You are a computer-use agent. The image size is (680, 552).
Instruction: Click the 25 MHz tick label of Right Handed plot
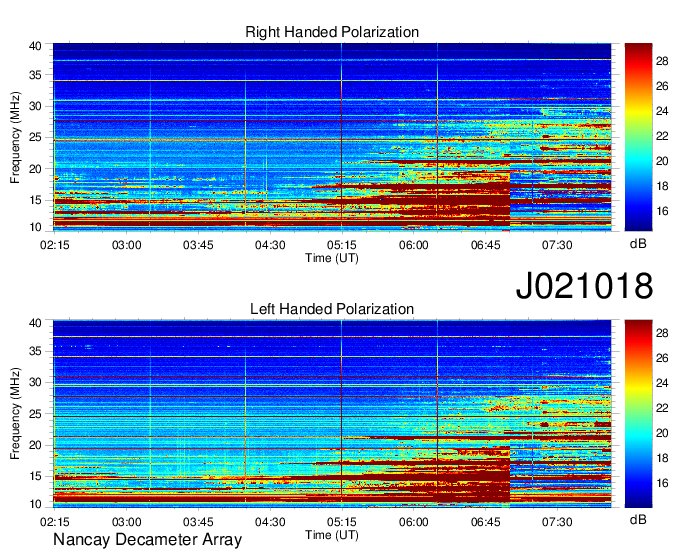(35, 138)
